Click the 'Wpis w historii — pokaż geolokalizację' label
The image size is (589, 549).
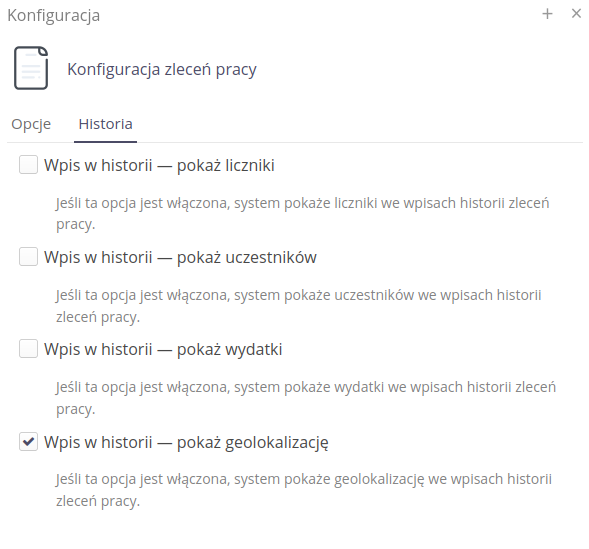[x=186, y=442]
